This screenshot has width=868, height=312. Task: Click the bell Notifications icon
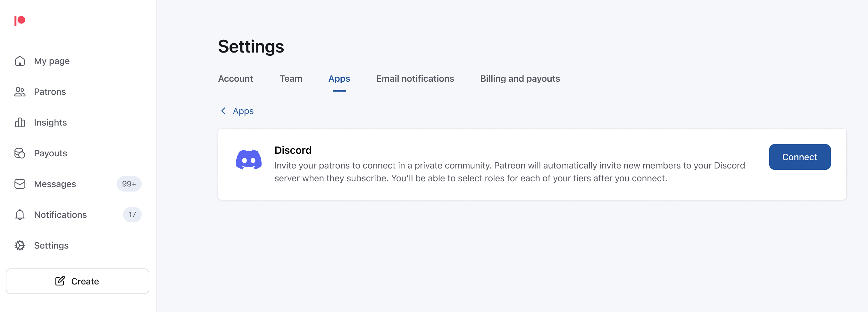click(20, 215)
